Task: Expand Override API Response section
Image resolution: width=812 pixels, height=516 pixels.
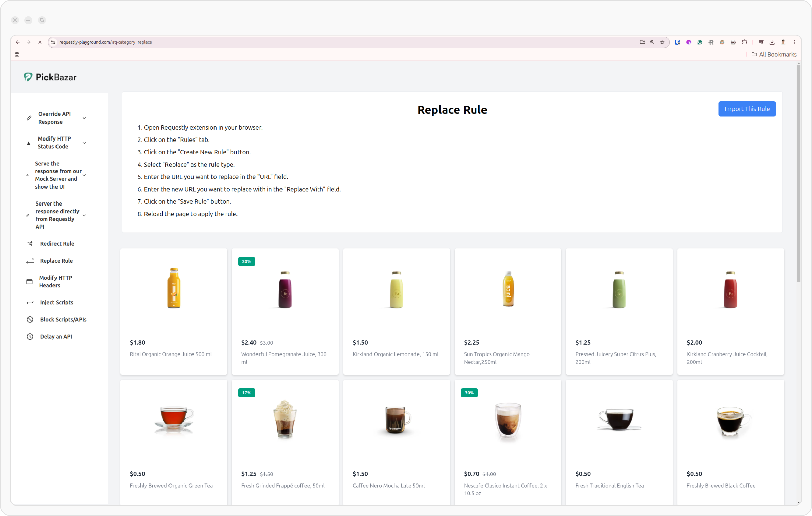Action: [x=84, y=118]
